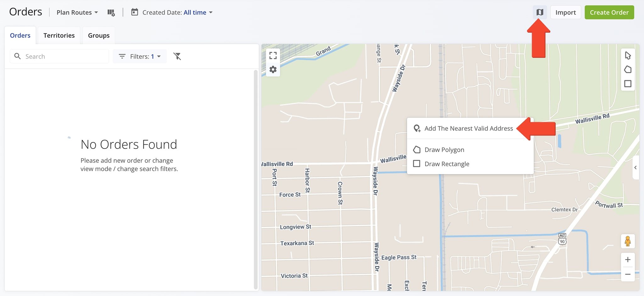Screen dimensions: 644x296
Task: Switch to the Territories tab
Action: [59, 36]
